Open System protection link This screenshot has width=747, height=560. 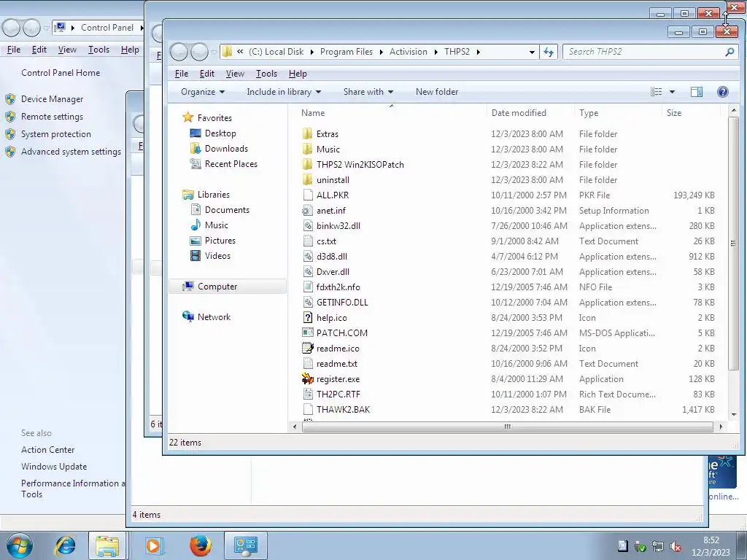coord(55,134)
